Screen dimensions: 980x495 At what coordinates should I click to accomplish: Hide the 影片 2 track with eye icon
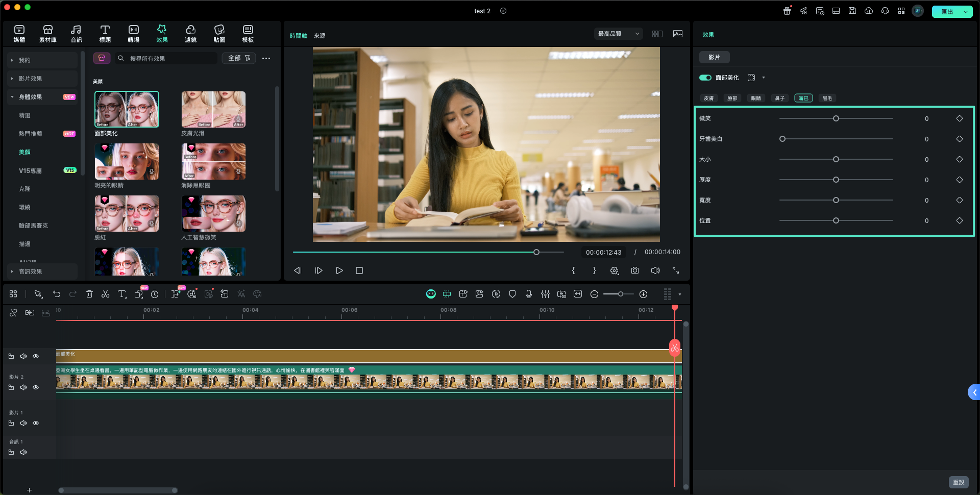point(36,387)
